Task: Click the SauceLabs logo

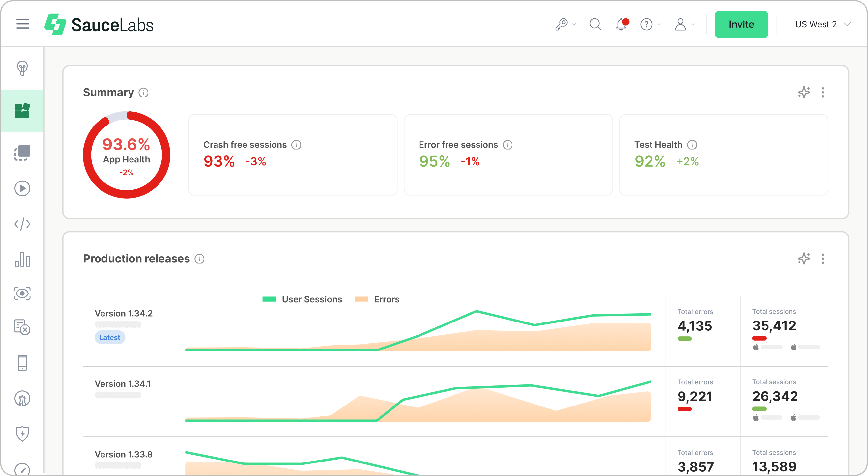Action: tap(99, 25)
